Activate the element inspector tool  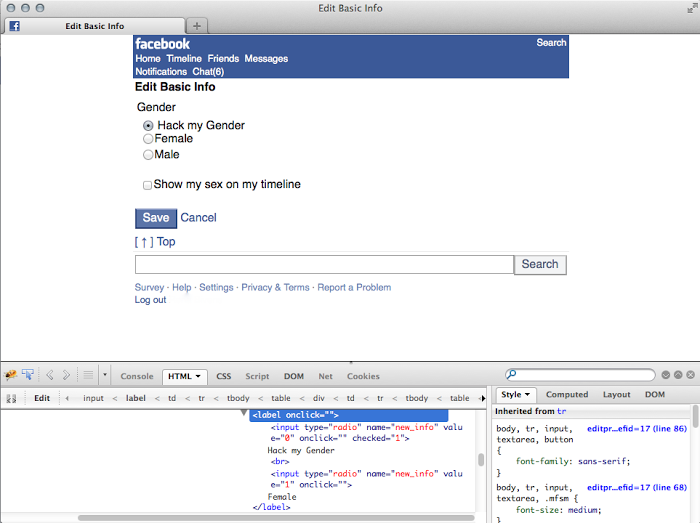click(27, 376)
